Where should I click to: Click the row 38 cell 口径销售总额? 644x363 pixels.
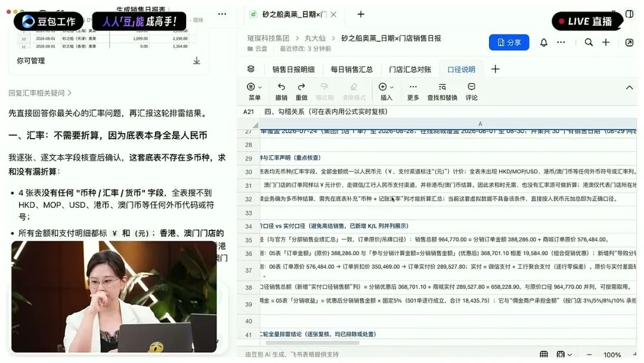448,287
